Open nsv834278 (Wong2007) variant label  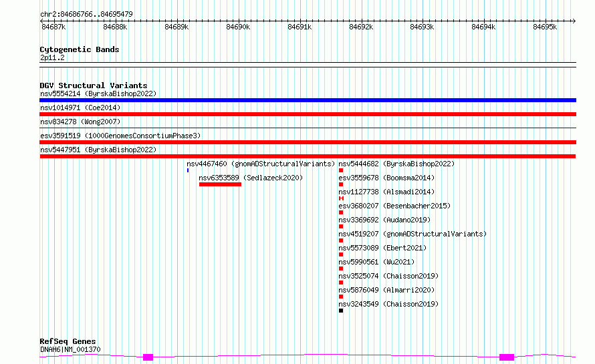coord(80,122)
